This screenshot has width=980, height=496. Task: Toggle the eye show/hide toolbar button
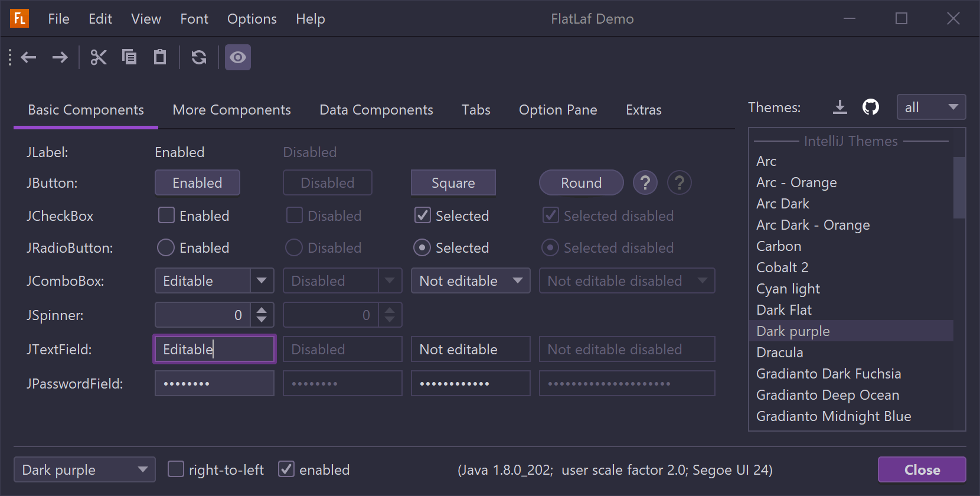pyautogui.click(x=238, y=57)
